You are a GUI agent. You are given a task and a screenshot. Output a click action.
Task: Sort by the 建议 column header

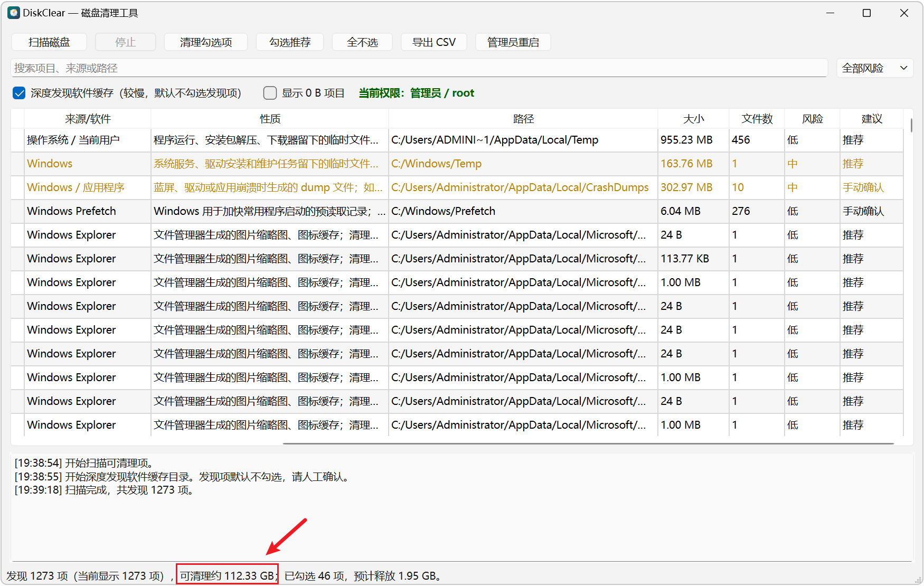coord(872,119)
